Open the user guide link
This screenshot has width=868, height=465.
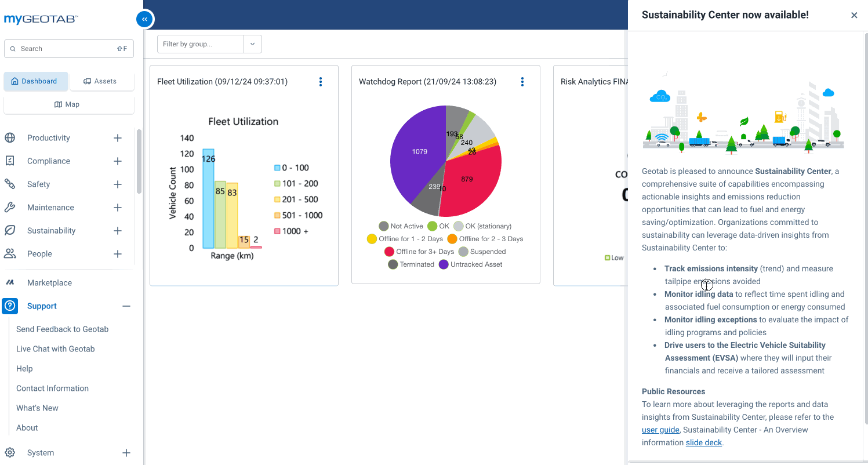pos(660,430)
